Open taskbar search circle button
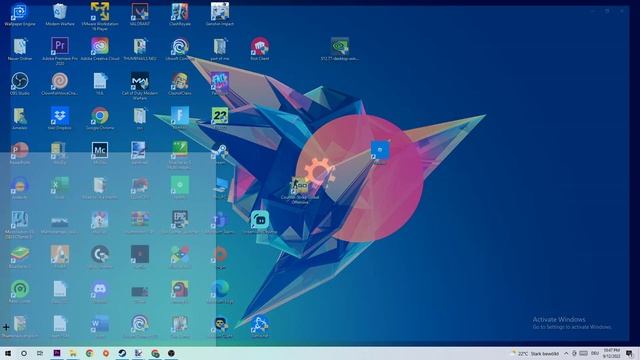Image resolution: width=640 pixels, height=360 pixels. [x=24, y=353]
